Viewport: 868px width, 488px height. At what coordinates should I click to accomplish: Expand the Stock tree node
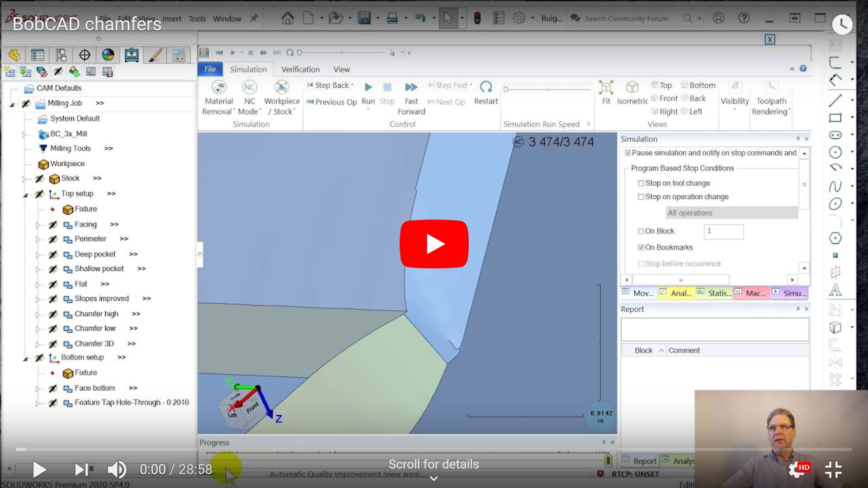click(x=24, y=179)
